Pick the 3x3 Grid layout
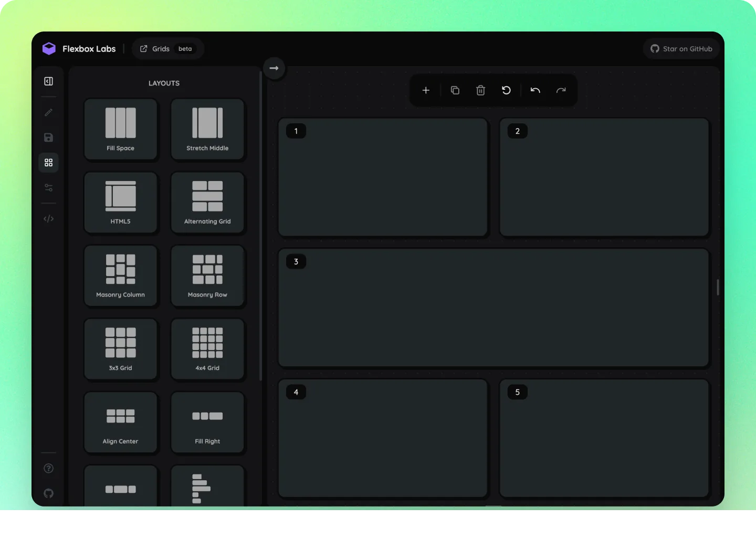The width and height of the screenshot is (756, 549). tap(121, 349)
